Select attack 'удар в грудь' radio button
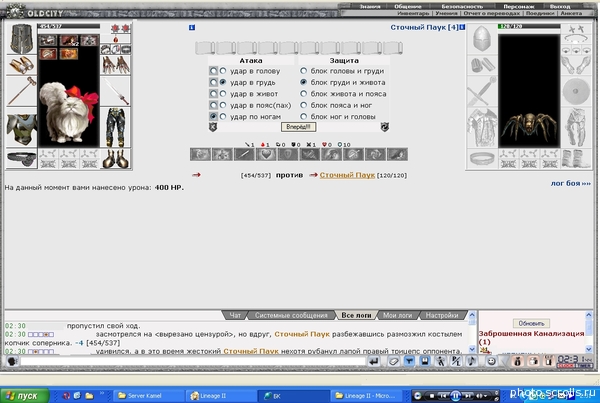This screenshot has width=600, height=403. coord(223,82)
